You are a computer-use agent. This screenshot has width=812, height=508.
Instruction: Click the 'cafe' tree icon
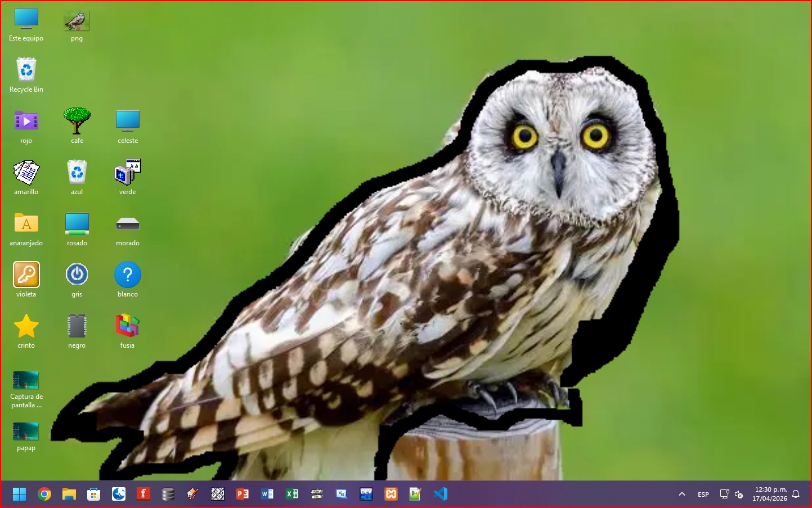pos(77,121)
